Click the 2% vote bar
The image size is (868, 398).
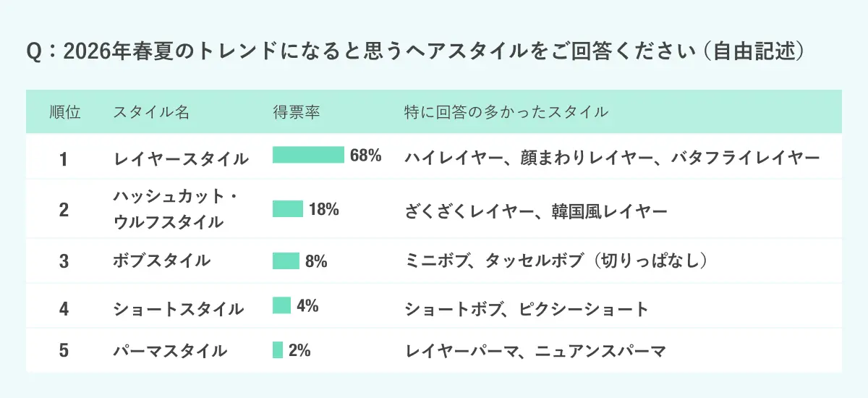(278, 350)
